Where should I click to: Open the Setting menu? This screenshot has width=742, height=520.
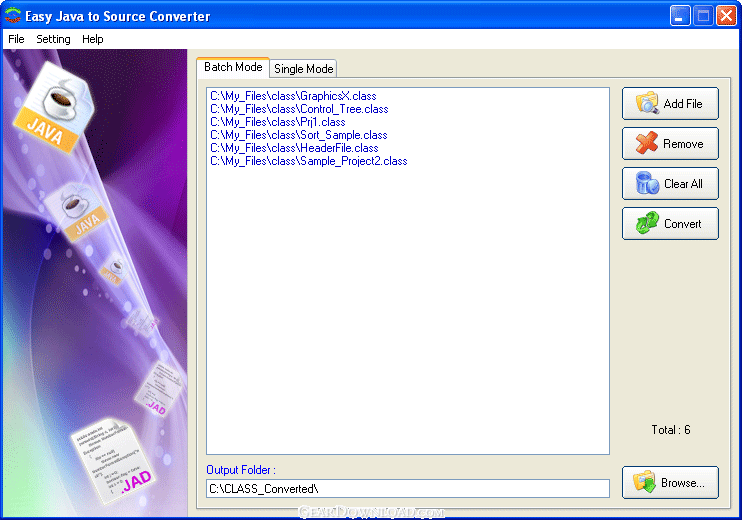53,39
